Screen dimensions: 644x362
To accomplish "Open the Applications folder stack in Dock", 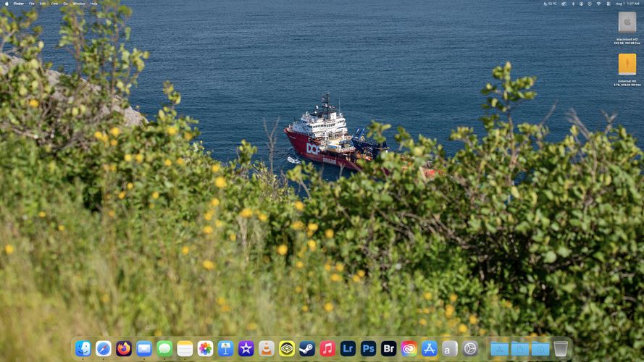I will [x=499, y=349].
